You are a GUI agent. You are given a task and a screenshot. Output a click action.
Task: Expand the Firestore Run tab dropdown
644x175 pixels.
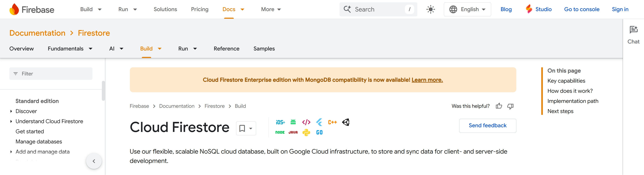(195, 49)
